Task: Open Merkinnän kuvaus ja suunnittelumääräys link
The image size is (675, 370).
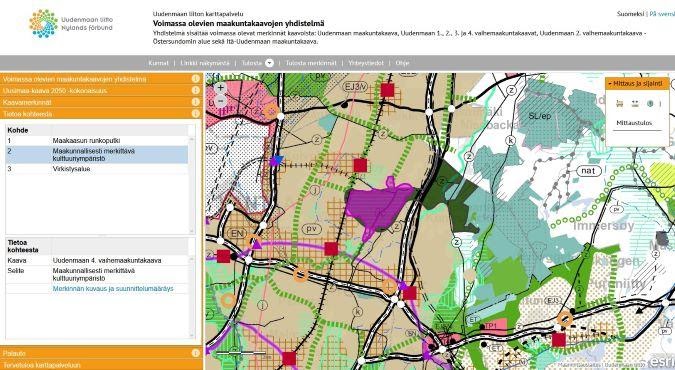Action: click(113, 289)
